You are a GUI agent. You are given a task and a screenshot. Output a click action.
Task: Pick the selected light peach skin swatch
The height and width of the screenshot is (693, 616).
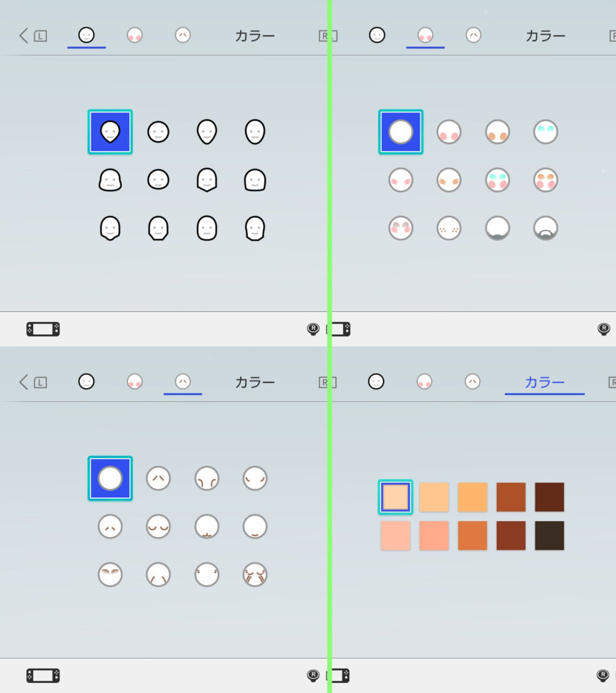click(x=395, y=497)
